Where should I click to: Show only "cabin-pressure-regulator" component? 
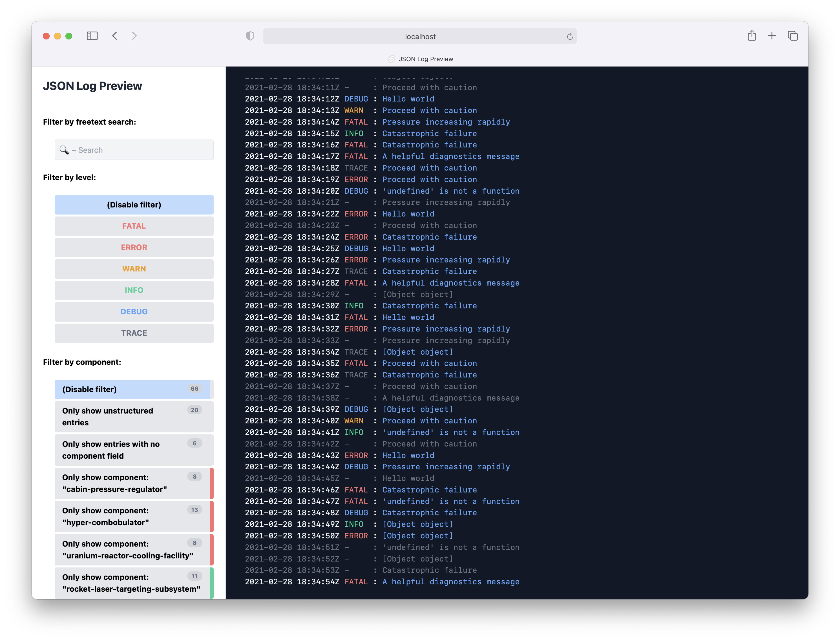132,483
